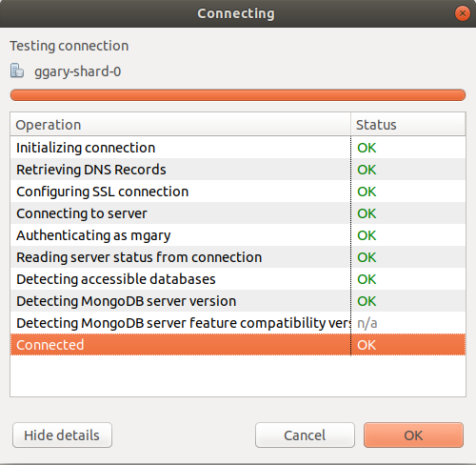Select the Initializing connection row

[x=238, y=148]
